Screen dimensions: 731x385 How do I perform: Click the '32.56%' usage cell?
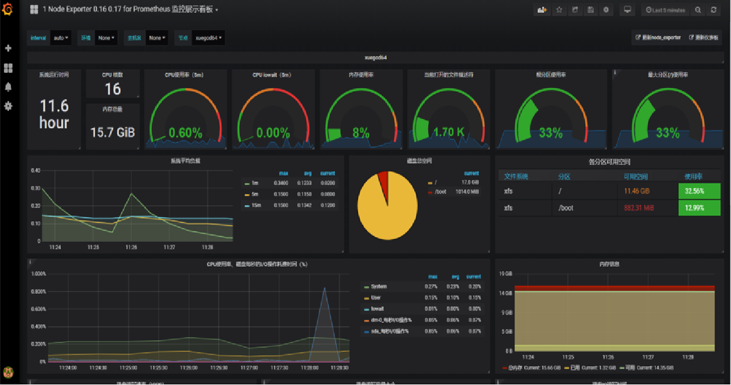click(699, 191)
